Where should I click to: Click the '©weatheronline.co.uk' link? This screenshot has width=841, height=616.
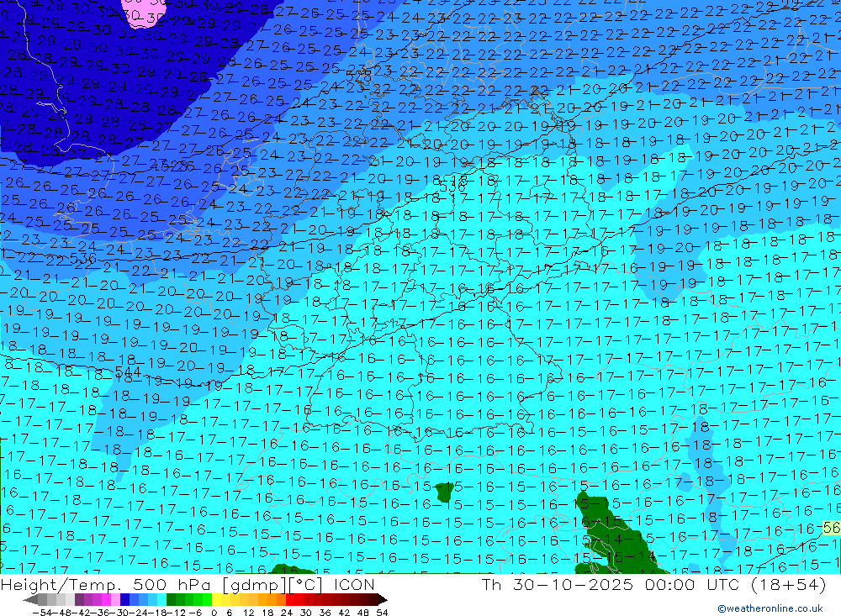pyautogui.click(x=770, y=608)
